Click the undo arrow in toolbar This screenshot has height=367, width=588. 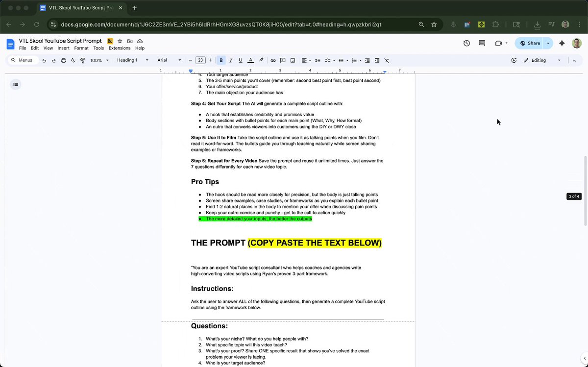(x=44, y=60)
